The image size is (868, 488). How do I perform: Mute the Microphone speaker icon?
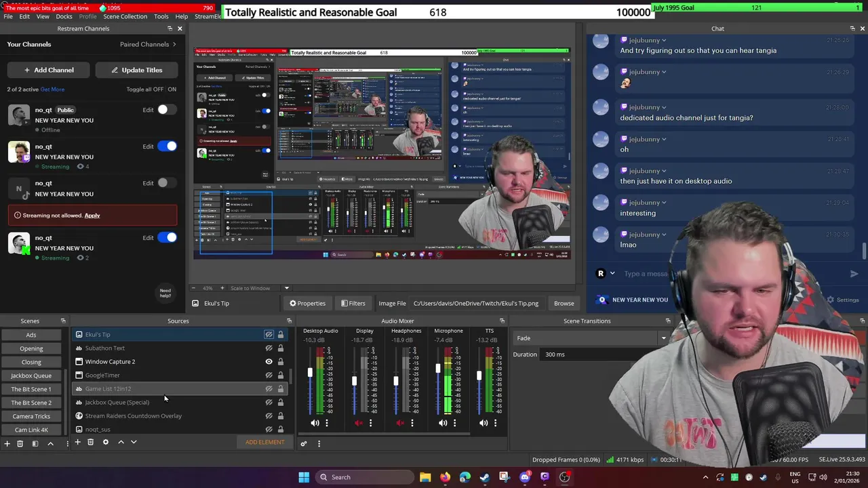[x=443, y=423]
